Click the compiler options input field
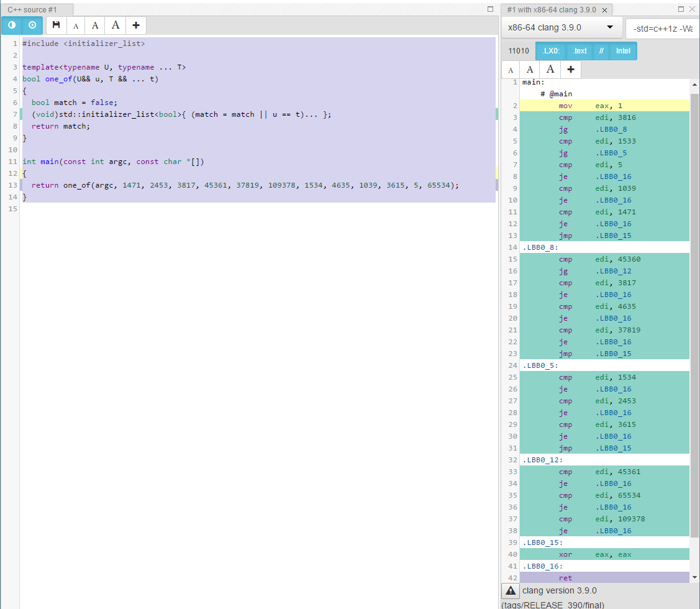 663,29
